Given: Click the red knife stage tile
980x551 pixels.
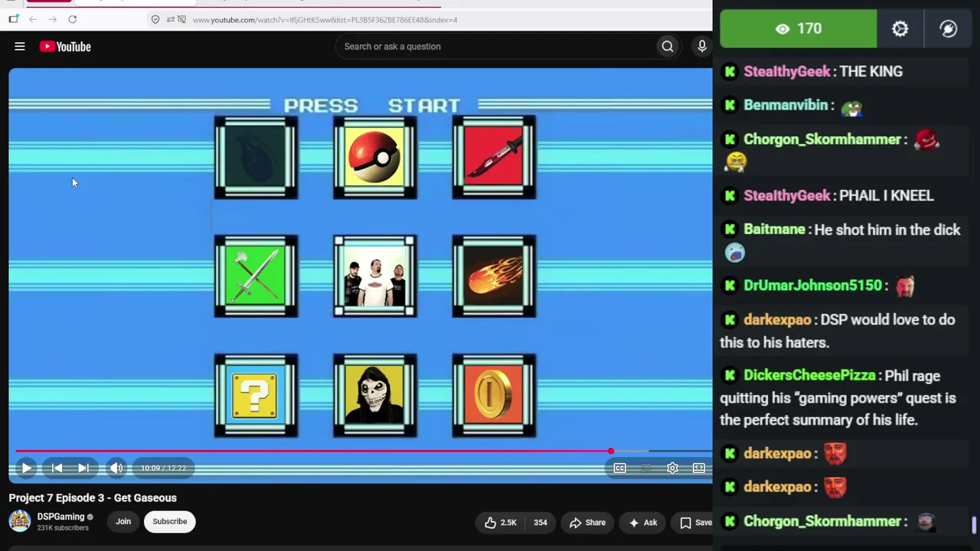Looking at the screenshot, I should [x=494, y=158].
